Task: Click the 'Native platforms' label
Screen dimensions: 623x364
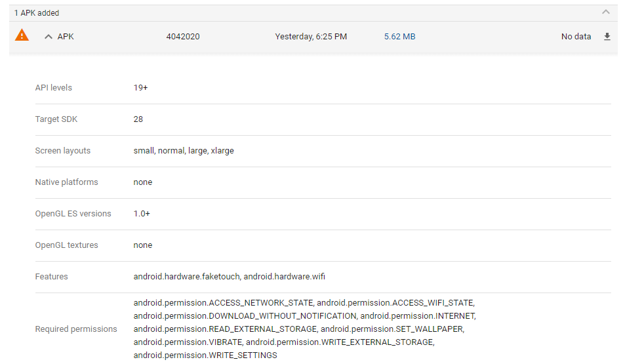Action: click(x=66, y=182)
